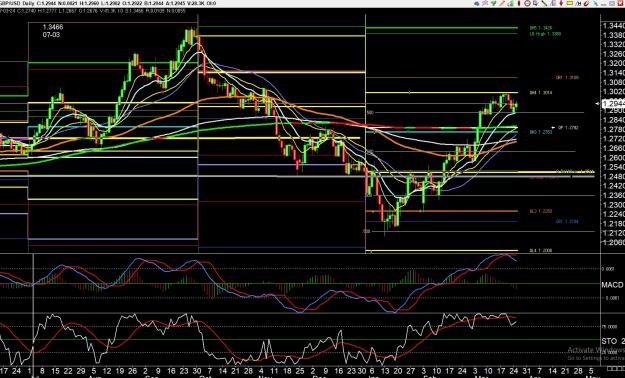Image resolution: width=625 pixels, height=378 pixels.
Task: Click the GBPUSD Daily title text
Action: point(17,3)
